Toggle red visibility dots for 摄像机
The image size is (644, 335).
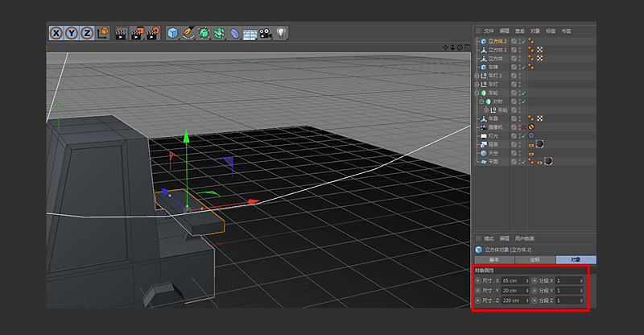click(519, 127)
